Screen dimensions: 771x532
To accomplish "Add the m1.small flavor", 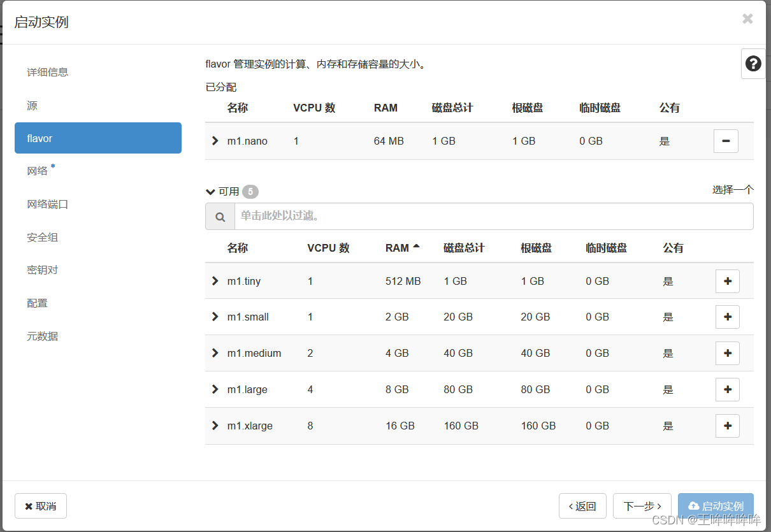I will tap(727, 317).
